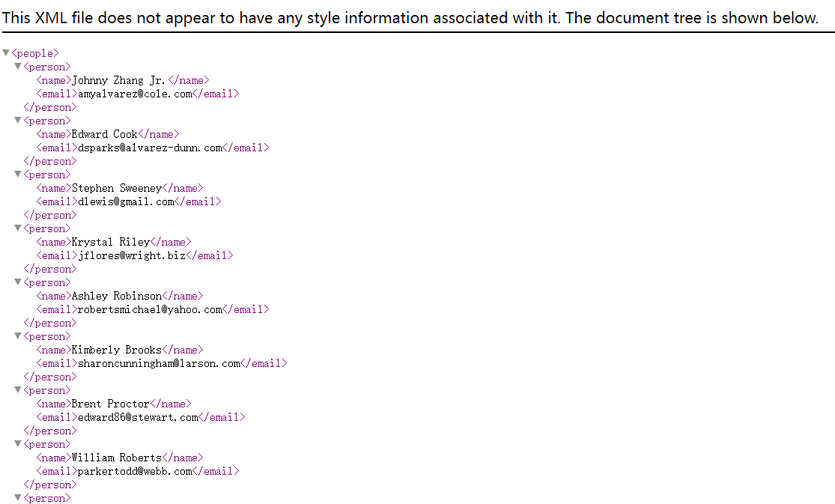Click the opening people tag
This screenshot has width=835, height=504.
pos(35,53)
